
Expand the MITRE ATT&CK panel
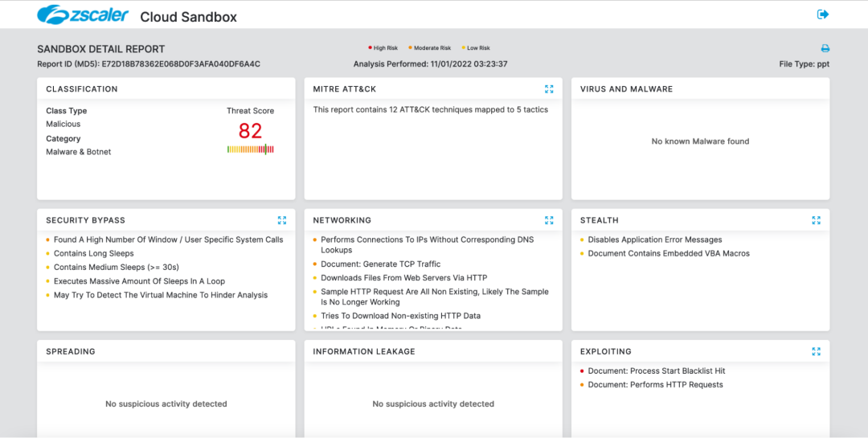549,89
